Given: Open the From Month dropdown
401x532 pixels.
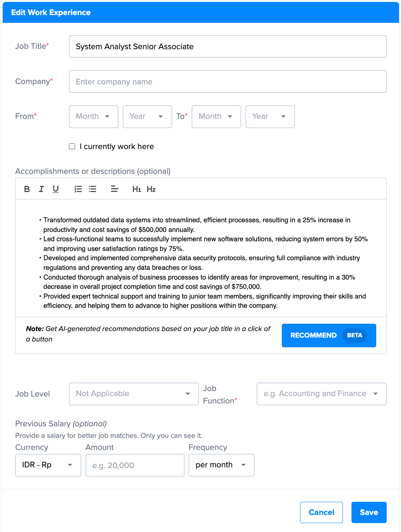Looking at the screenshot, I should click(x=93, y=117).
